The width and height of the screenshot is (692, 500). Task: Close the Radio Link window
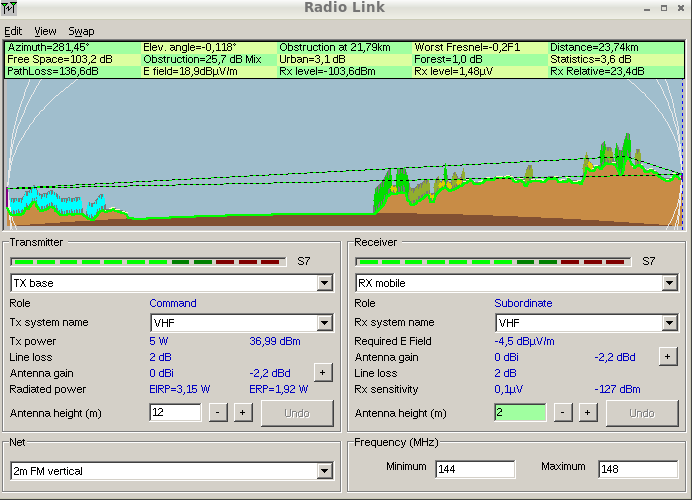pyautogui.click(x=681, y=8)
